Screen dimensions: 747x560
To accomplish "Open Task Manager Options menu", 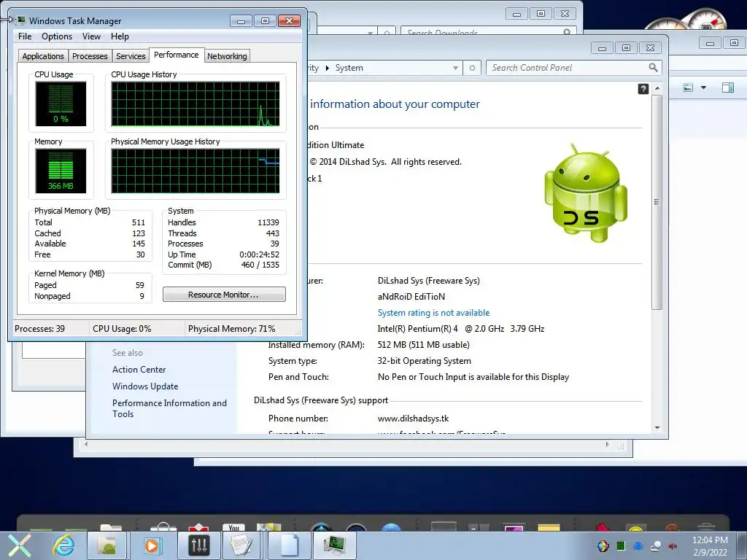I will tap(57, 36).
